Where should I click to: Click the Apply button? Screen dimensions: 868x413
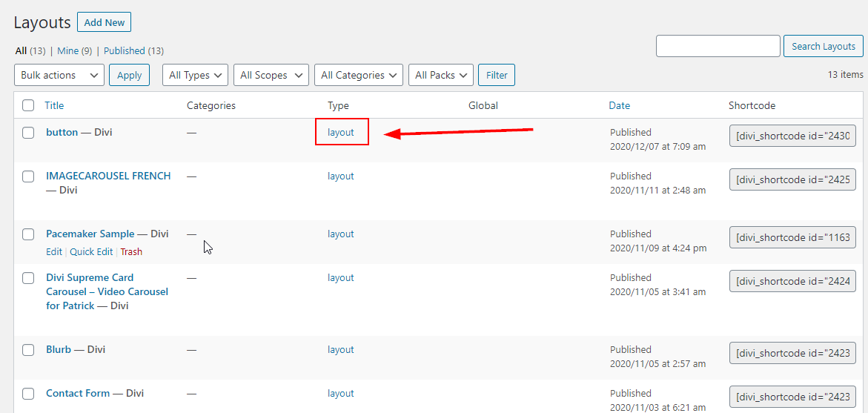tap(130, 75)
